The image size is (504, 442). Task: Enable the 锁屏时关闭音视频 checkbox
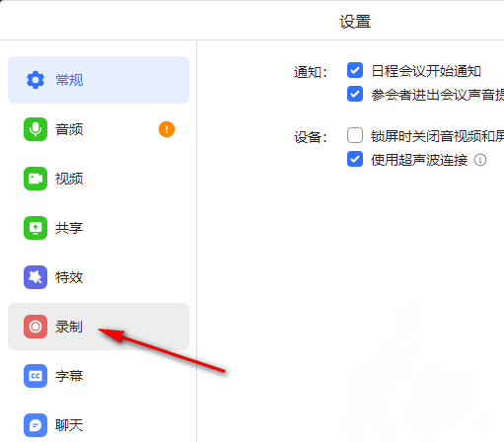[x=355, y=135]
